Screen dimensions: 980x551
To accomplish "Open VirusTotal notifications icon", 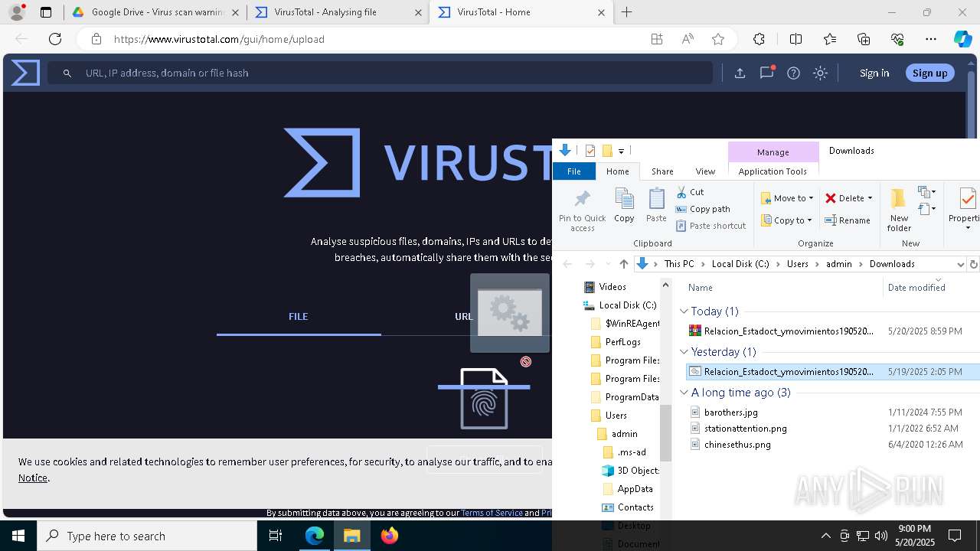I will (x=766, y=73).
